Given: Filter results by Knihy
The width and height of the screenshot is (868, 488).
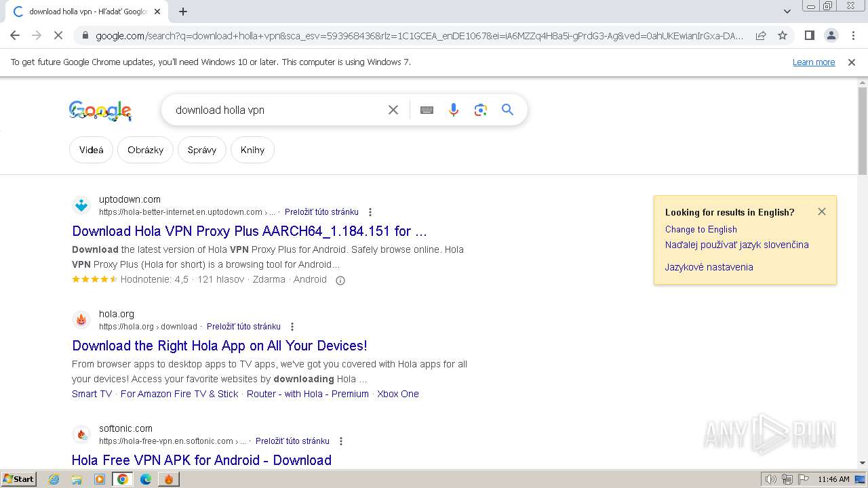Looking at the screenshot, I should [x=252, y=150].
